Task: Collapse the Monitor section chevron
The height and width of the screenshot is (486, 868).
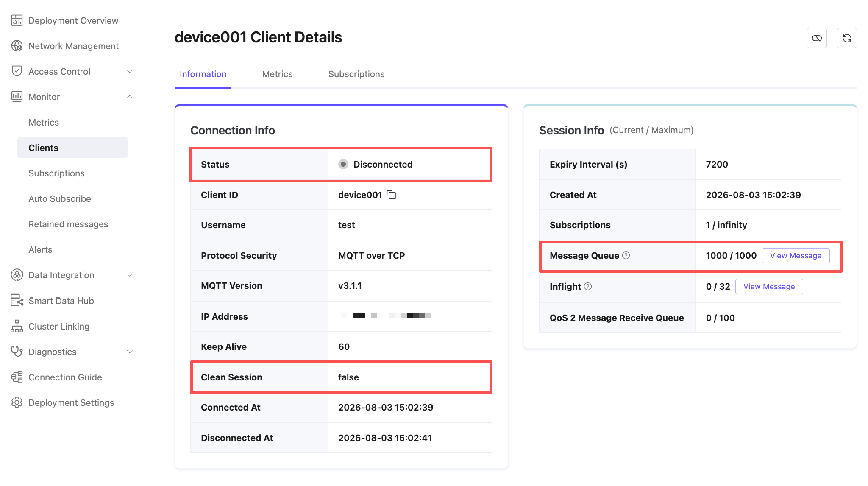Action: (130, 97)
